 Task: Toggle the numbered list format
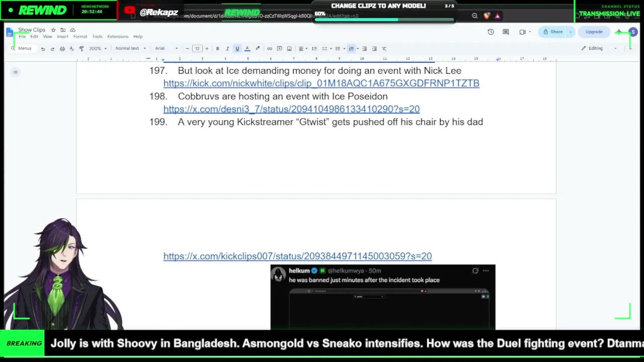coord(351,49)
